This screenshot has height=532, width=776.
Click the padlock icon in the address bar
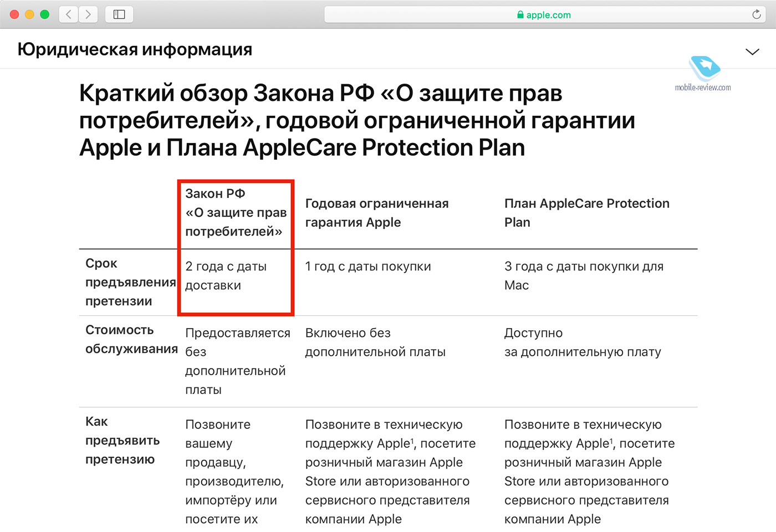(x=520, y=15)
